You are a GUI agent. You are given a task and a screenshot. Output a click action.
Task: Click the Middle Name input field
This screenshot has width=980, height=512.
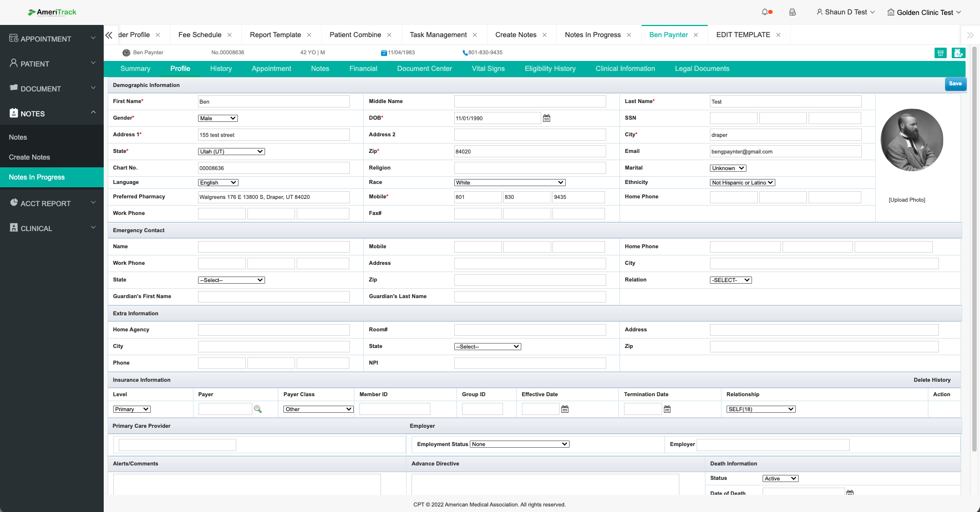point(530,101)
